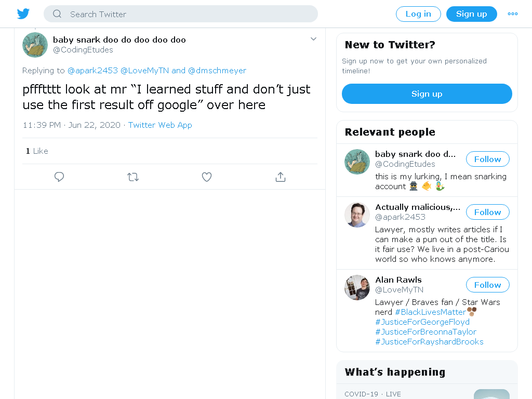
Task: Share the tweet via upload icon
Action: pyautogui.click(x=281, y=177)
